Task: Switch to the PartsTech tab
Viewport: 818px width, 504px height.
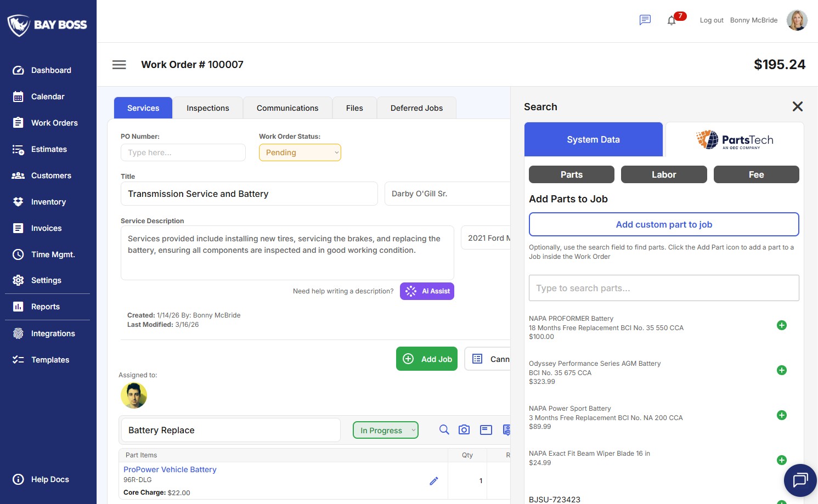Action: (734, 139)
